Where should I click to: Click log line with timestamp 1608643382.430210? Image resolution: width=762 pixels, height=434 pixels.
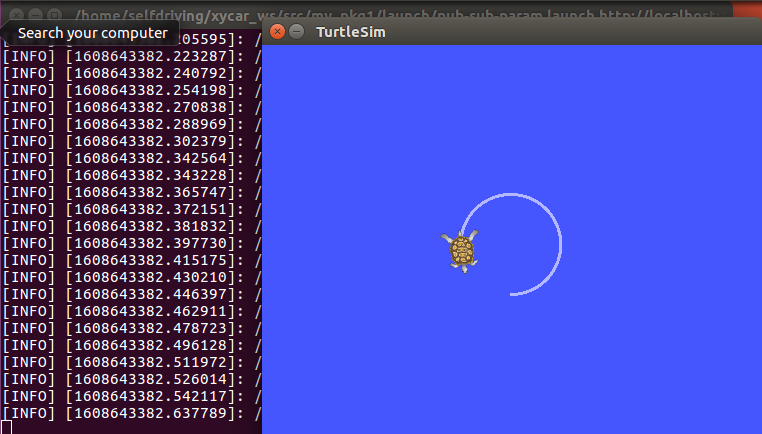point(132,278)
